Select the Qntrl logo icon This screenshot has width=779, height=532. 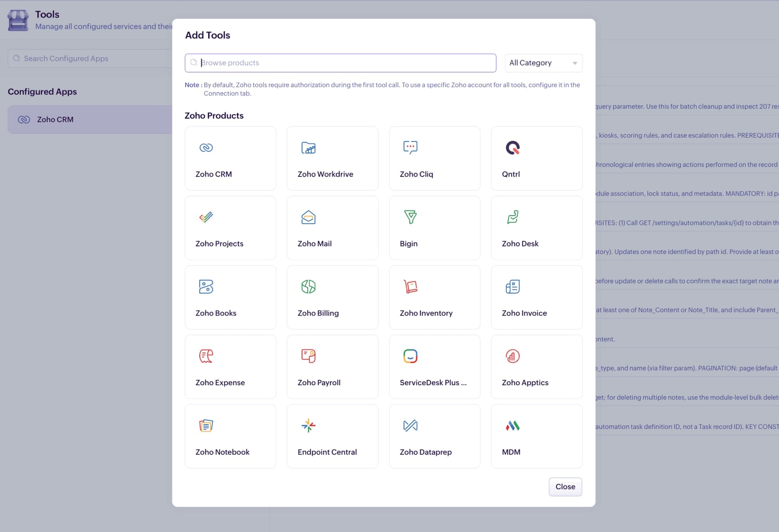pyautogui.click(x=512, y=148)
